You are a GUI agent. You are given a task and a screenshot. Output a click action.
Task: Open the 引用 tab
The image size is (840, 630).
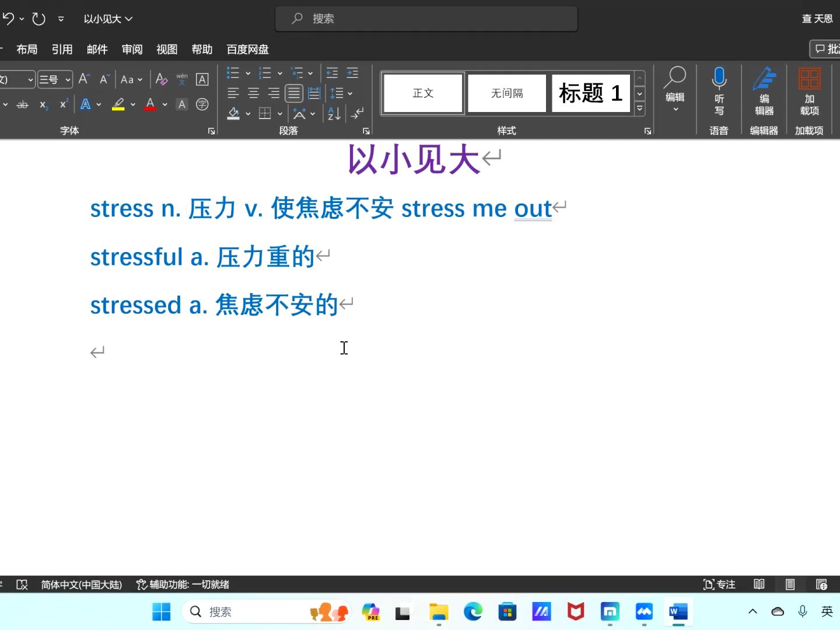62,50
